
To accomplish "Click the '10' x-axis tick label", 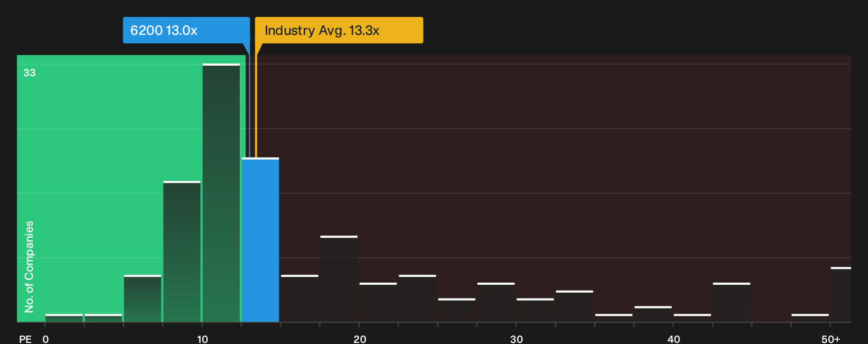I will pos(203,339).
